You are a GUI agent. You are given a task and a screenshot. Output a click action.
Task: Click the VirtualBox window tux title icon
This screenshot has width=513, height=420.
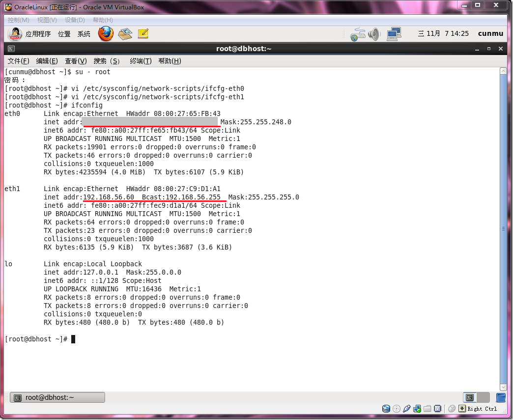coord(8,7)
